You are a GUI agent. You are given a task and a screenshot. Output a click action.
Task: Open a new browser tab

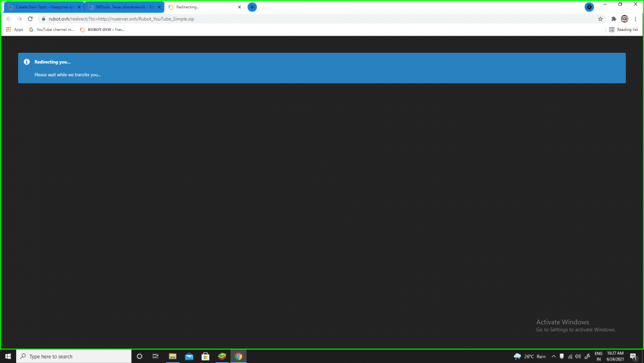(x=252, y=7)
